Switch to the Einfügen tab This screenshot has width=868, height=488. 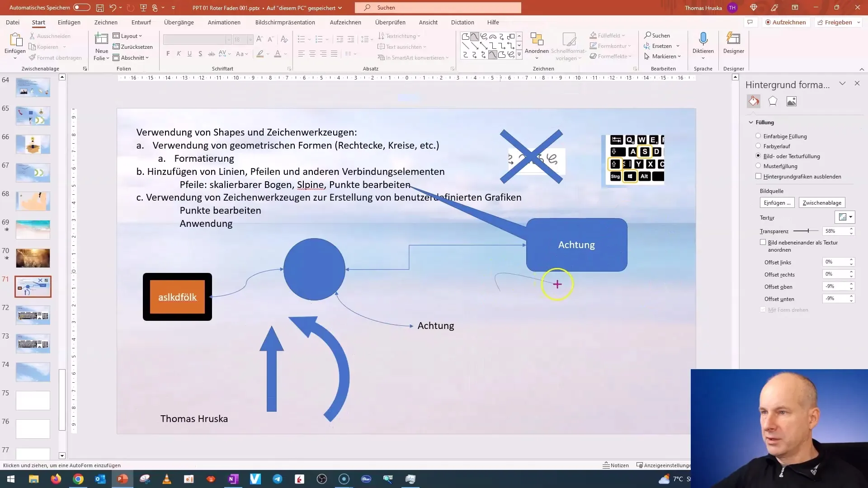tap(69, 22)
